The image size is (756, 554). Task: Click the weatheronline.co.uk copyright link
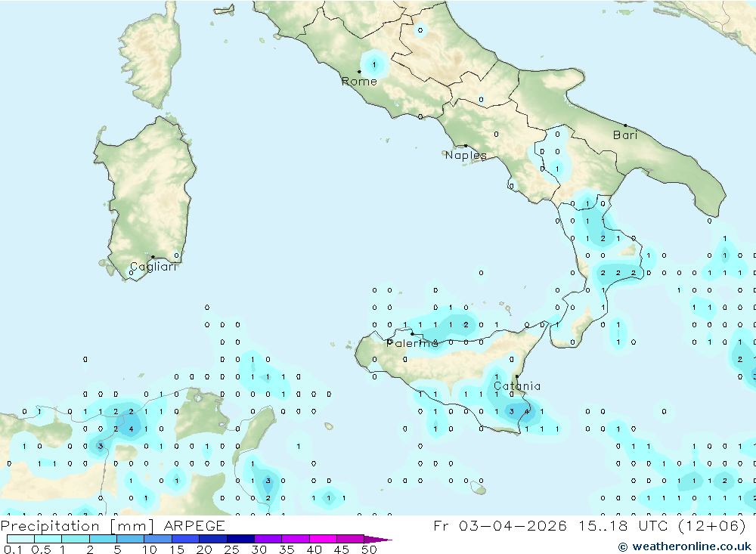(685, 546)
